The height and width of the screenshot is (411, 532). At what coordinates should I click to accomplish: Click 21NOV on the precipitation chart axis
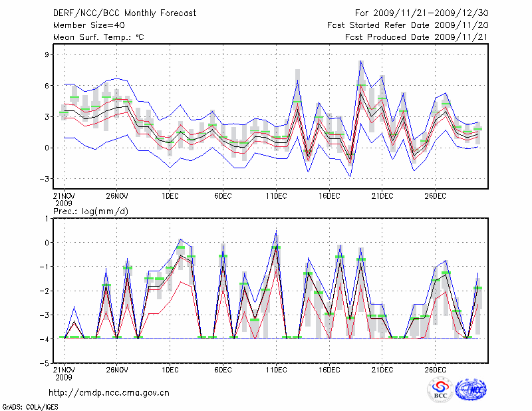[x=64, y=370]
